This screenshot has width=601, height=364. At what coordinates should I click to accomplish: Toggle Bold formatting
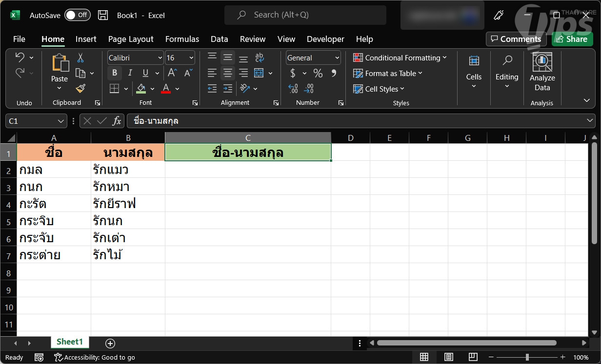point(115,73)
